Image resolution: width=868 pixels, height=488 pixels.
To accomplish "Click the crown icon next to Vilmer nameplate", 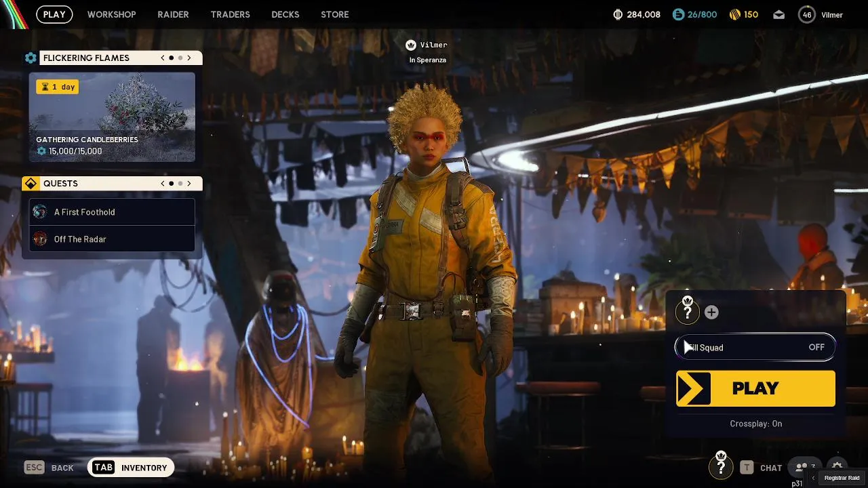I will pyautogui.click(x=410, y=45).
